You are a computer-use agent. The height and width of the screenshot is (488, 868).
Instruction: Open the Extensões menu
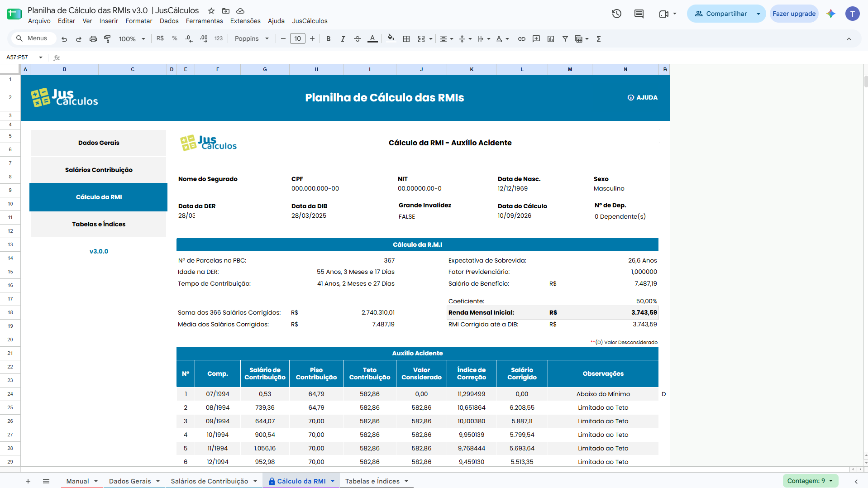click(245, 21)
